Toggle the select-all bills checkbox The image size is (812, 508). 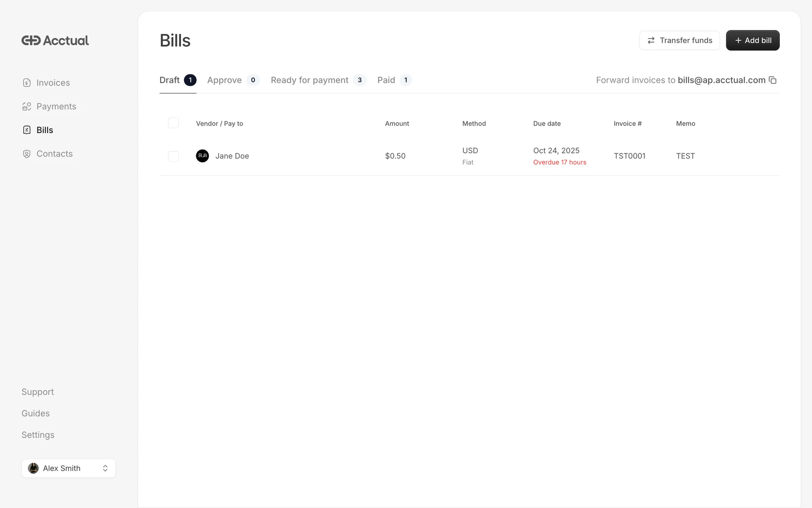point(173,123)
